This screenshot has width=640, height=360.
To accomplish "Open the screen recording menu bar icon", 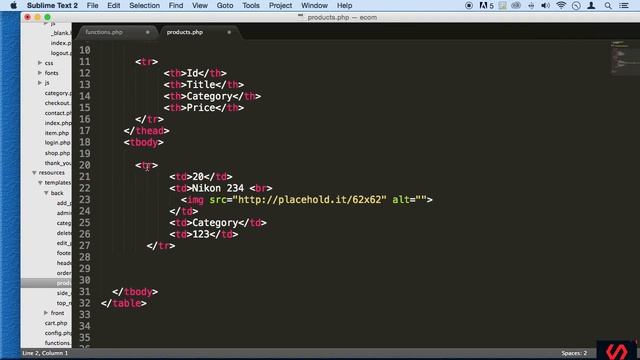I will click(469, 6).
